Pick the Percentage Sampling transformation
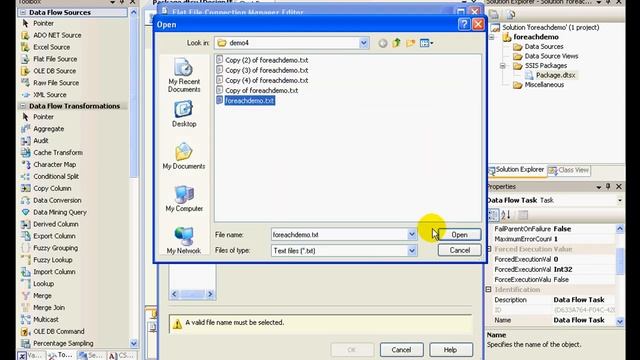The image size is (640, 360). 63,343
